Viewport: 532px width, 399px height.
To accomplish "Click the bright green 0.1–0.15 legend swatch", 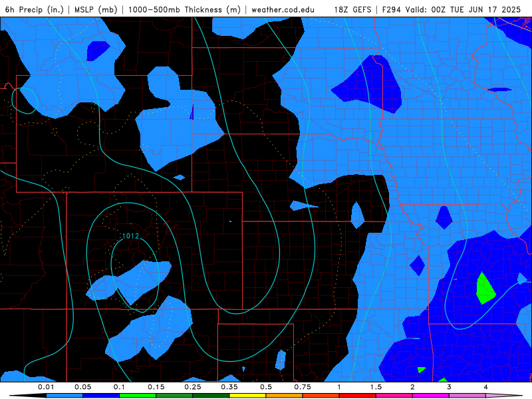I will pos(138,396).
